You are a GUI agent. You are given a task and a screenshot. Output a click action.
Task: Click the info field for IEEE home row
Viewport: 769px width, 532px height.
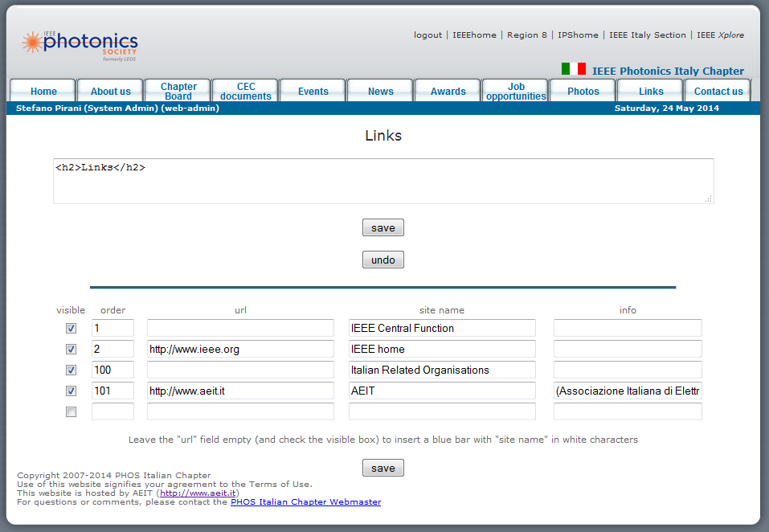(628, 349)
